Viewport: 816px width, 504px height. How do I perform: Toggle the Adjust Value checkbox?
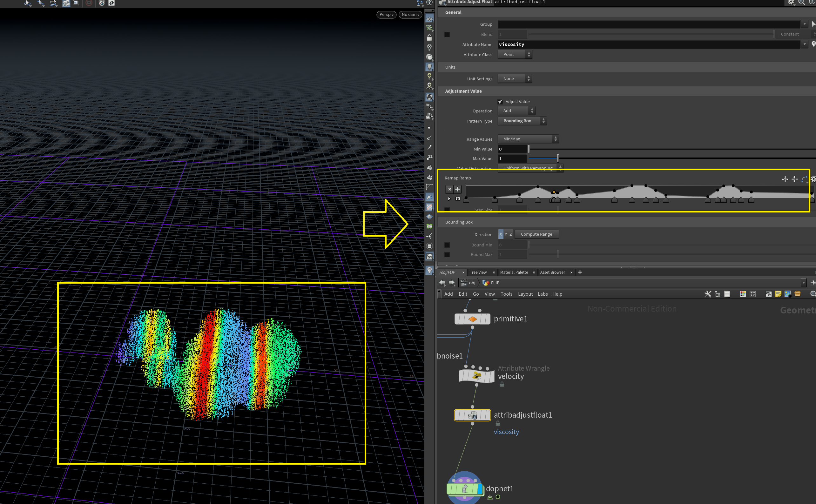coord(500,102)
